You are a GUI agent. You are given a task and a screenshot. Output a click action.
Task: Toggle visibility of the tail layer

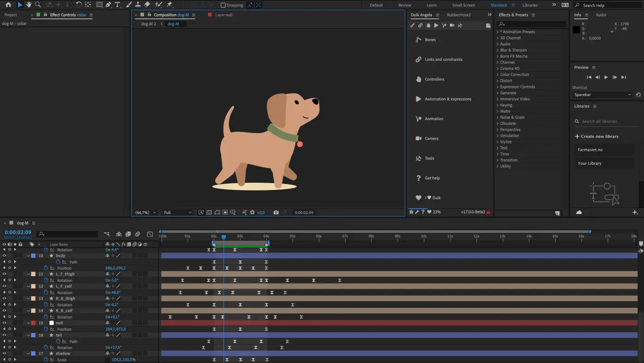5,335
